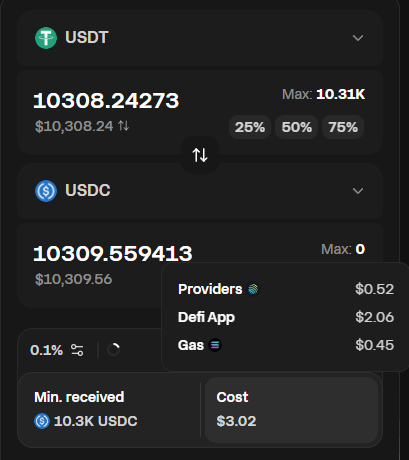Click the loading spinner refresh icon

113,350
